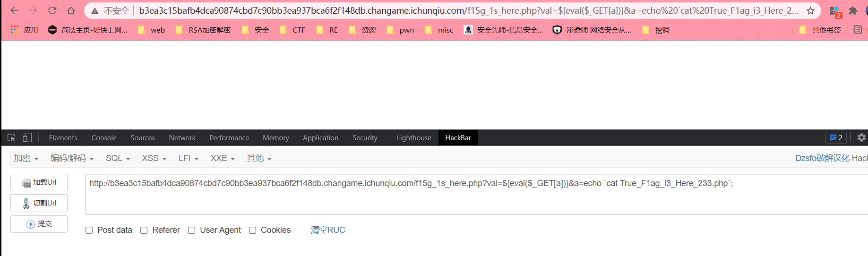Image resolution: width=868 pixels, height=256 pixels.
Task: Expand the XSS dropdown
Action: point(154,158)
